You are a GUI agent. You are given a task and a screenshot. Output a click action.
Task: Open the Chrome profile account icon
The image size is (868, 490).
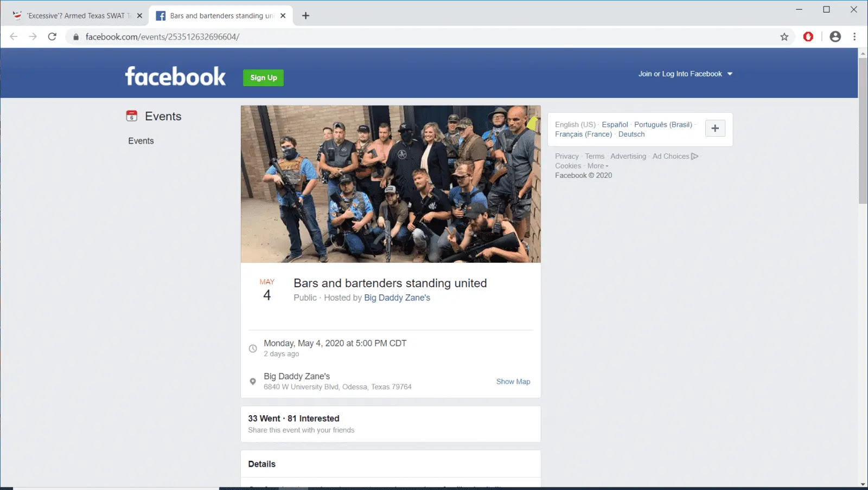[835, 37]
